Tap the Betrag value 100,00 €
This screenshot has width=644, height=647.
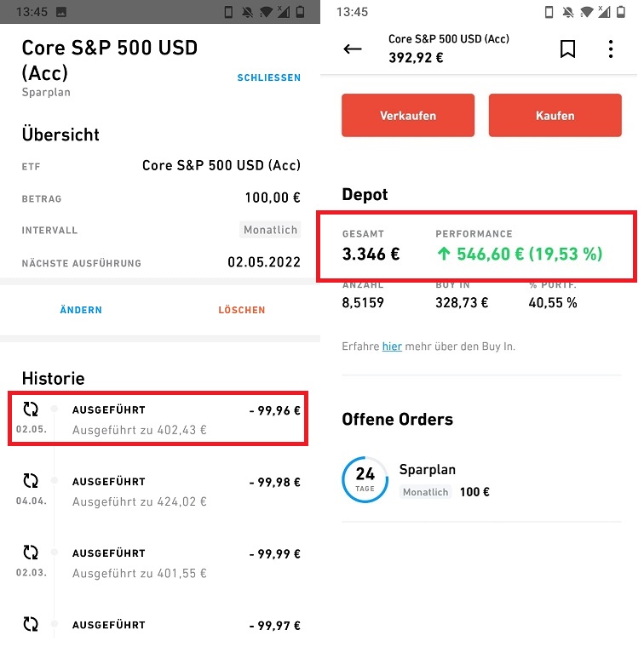click(273, 198)
